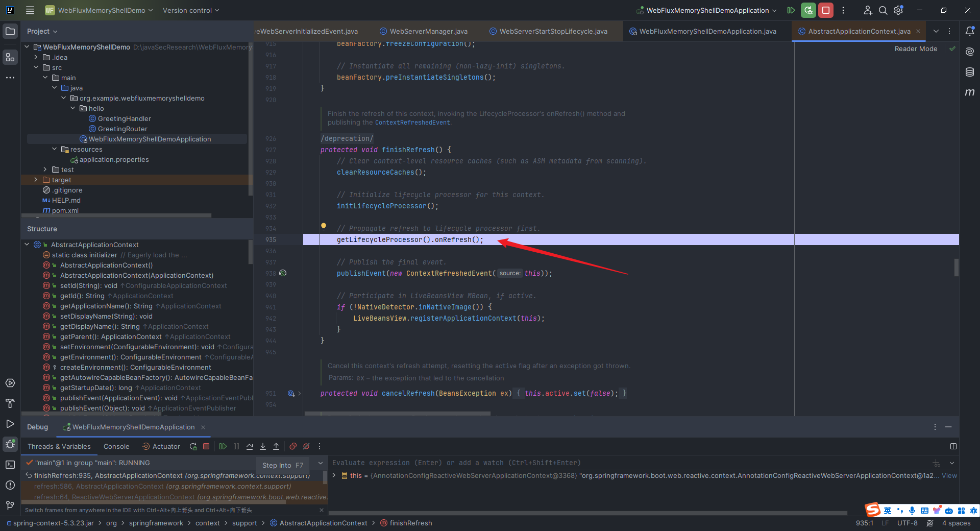Open the Maven tool window
The width and height of the screenshot is (980, 531).
(x=970, y=92)
